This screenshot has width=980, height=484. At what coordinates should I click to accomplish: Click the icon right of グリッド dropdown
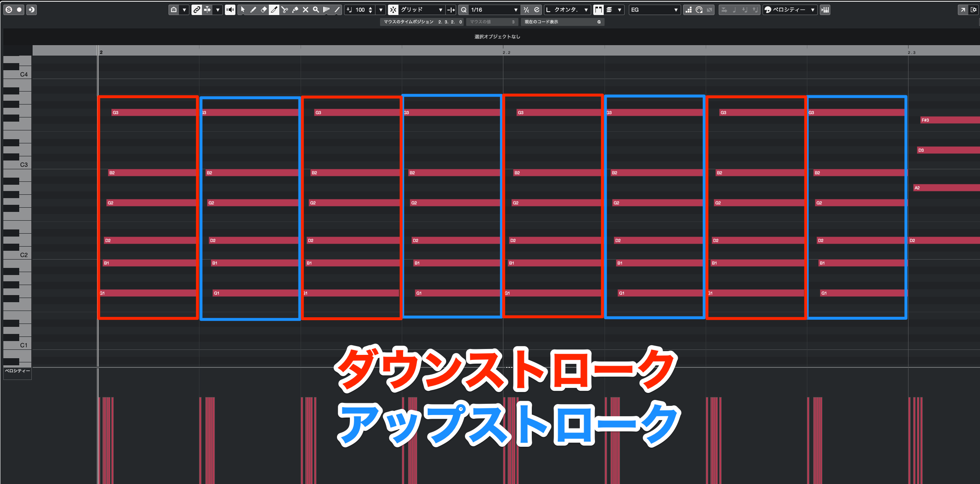pos(451,10)
